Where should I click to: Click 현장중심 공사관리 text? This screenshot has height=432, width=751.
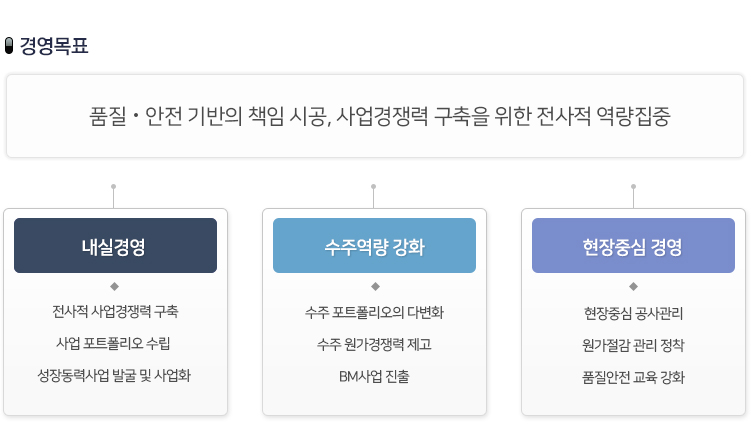633,312
